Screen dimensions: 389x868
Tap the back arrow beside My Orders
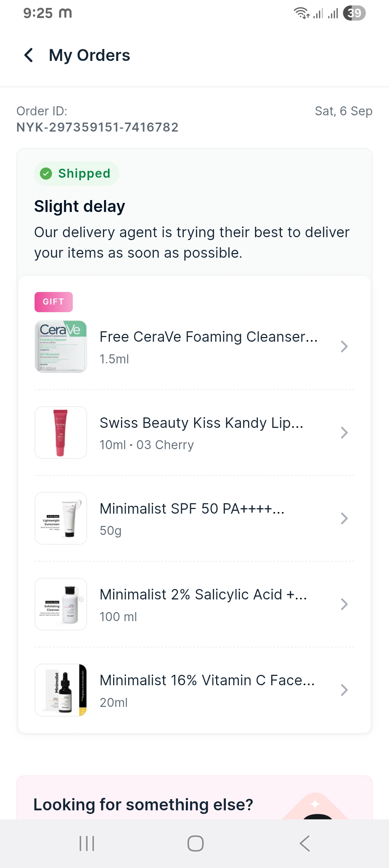click(29, 55)
